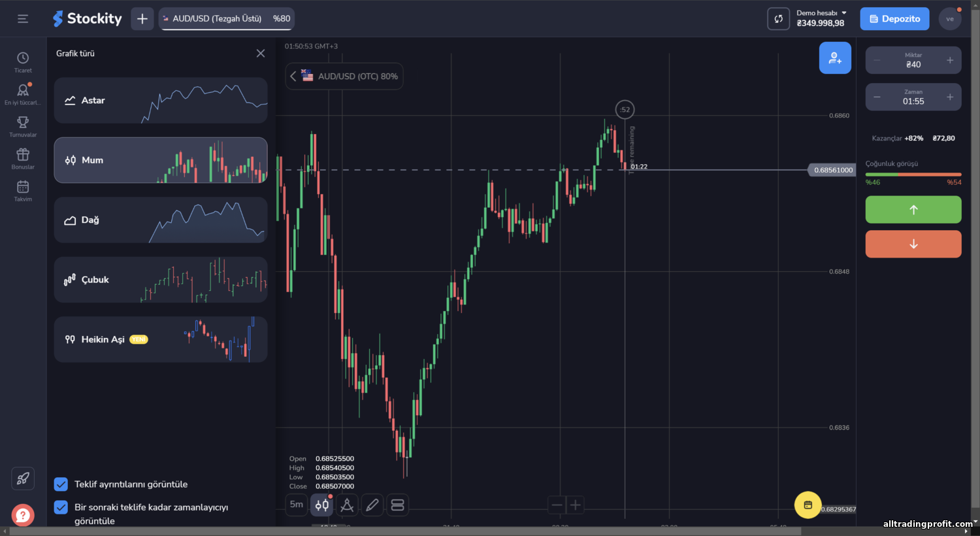This screenshot has height=536, width=980.
Task: Click the Çoğunluk görüşü sentiment bar
Action: (913, 175)
